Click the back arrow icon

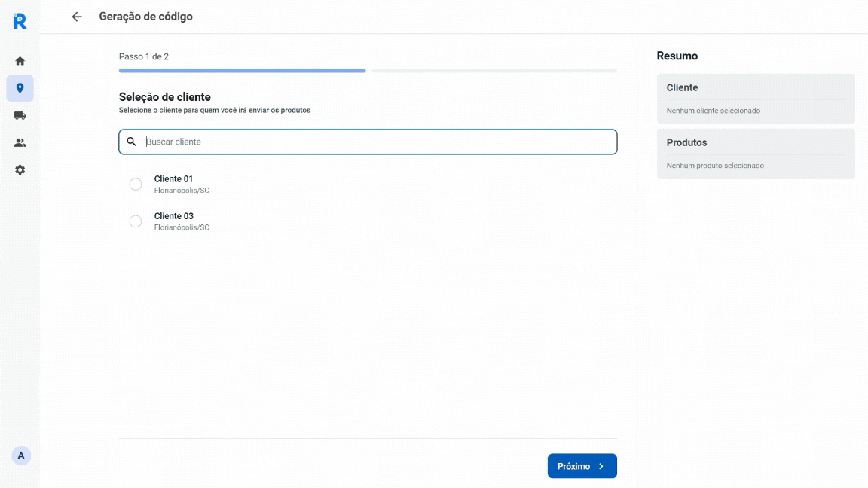point(77,17)
